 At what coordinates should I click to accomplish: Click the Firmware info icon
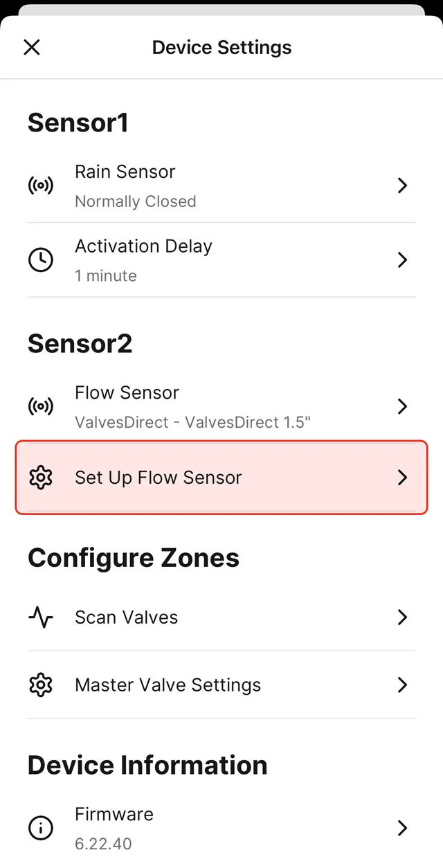coord(41,828)
